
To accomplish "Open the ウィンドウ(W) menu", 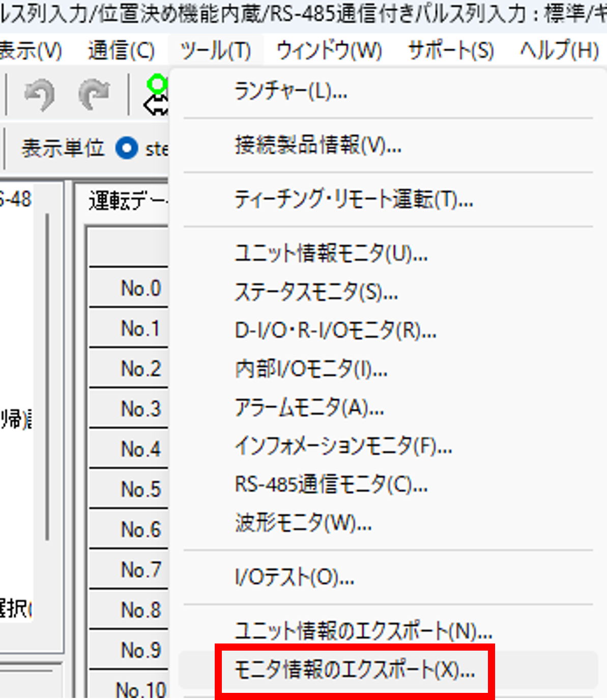I will [329, 50].
